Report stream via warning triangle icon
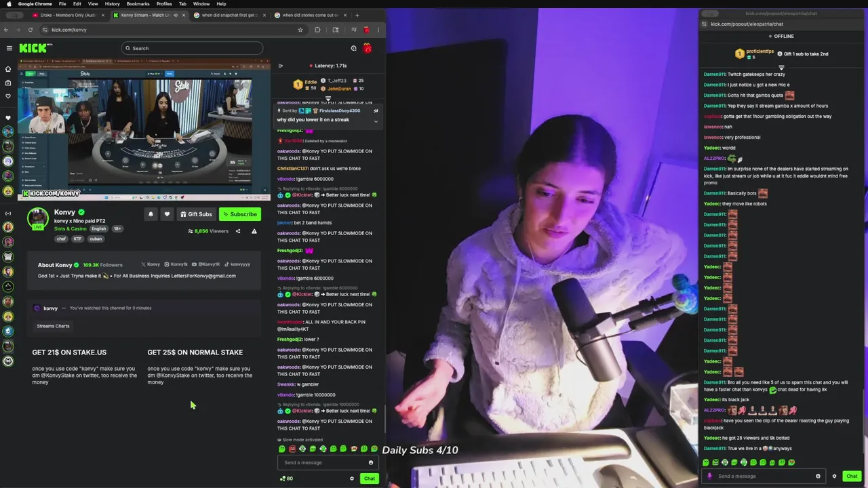Viewport: 868px width, 488px height. click(254, 231)
